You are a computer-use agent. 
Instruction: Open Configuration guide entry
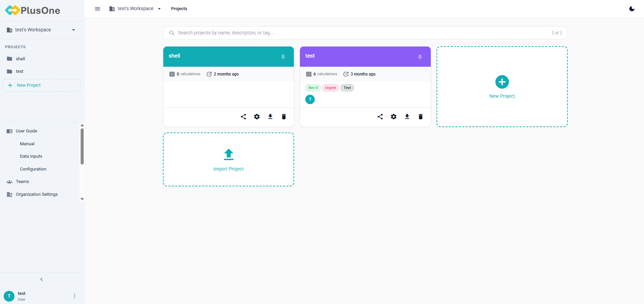[33, 169]
